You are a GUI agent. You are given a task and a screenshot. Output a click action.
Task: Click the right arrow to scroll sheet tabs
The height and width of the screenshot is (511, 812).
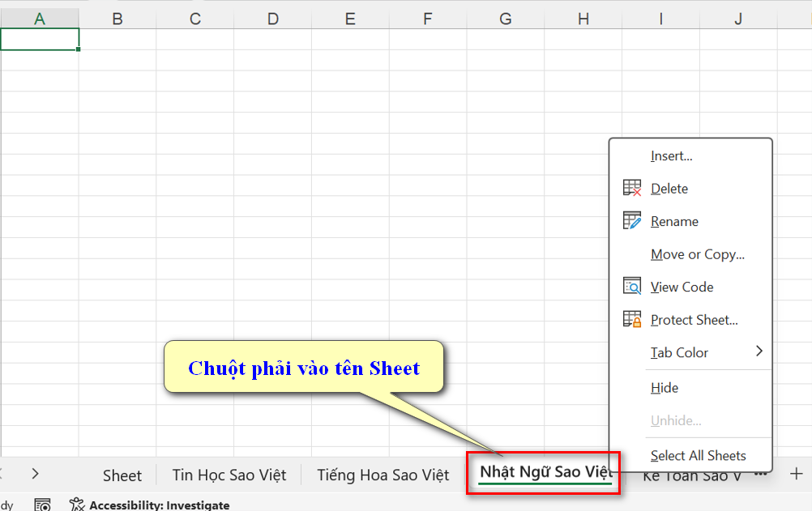point(34,475)
